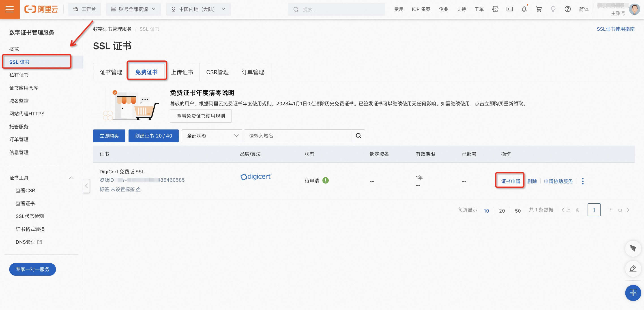This screenshot has height=310, width=644.
Task: Open 信息管理 in the sidebar
Action: pyautogui.click(x=19, y=152)
